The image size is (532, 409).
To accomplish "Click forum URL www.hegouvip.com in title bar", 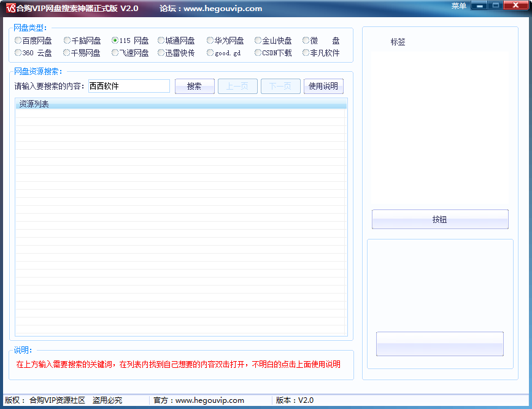I will click(223, 9).
